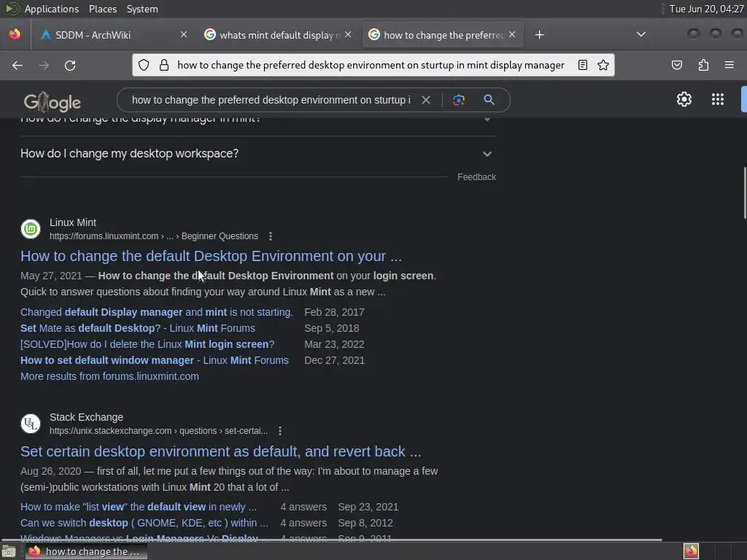Click the blue magnifier search button
Screen dimensions: 747x560
(x=489, y=99)
